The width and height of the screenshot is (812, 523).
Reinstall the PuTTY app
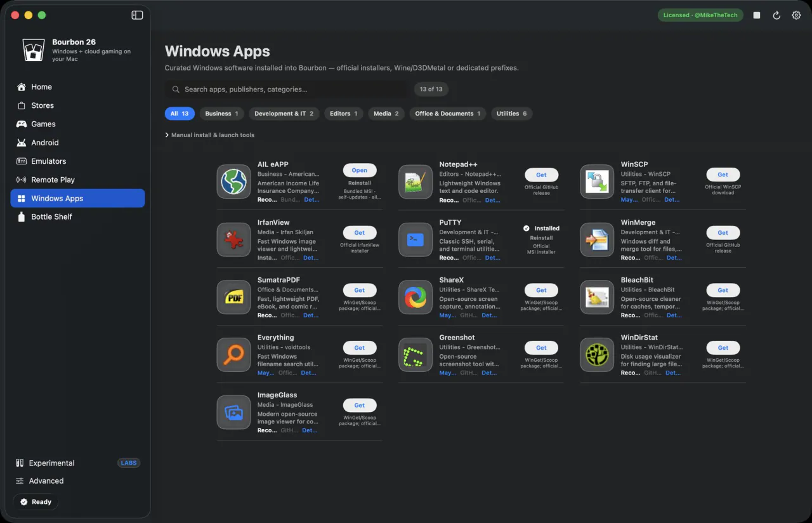pyautogui.click(x=541, y=238)
